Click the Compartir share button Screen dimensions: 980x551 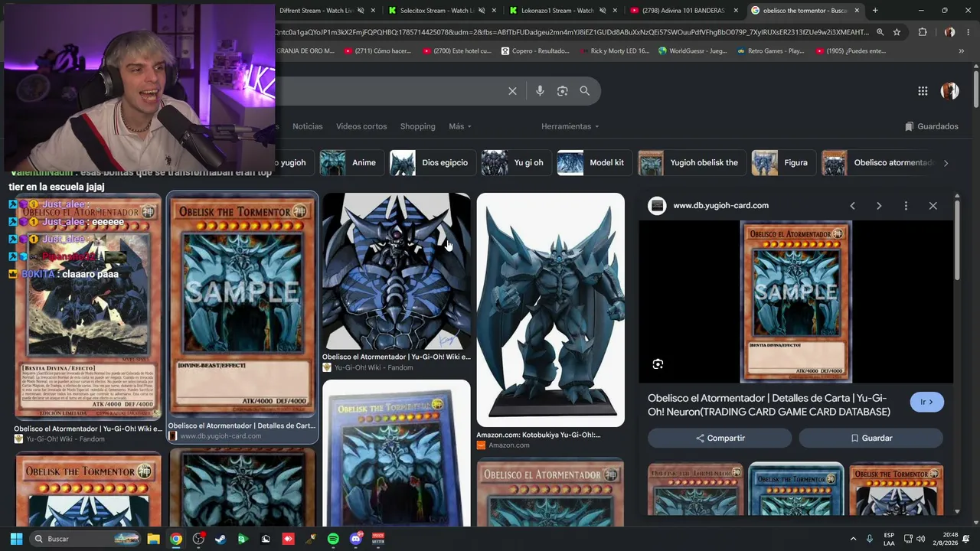(720, 438)
